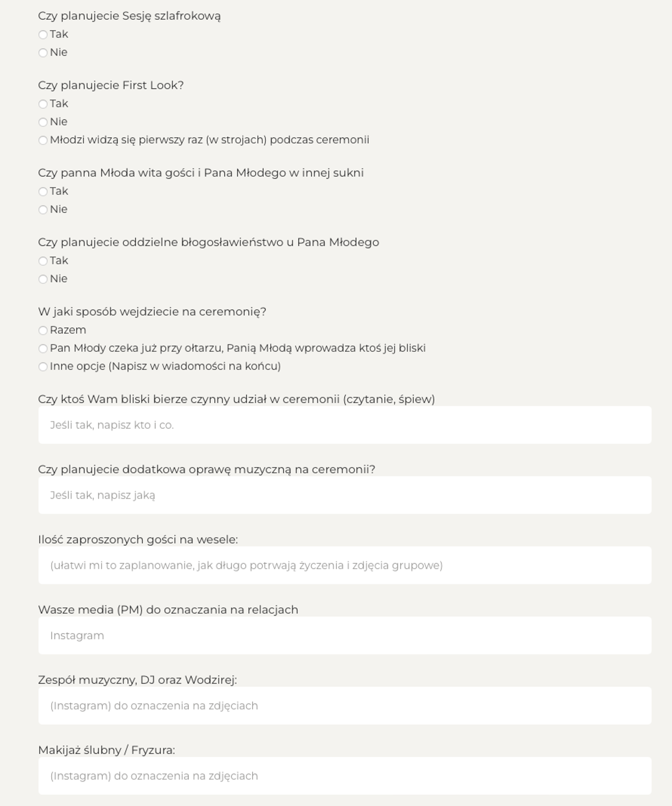Choose Razem ceremony entrance option
Viewport: 672px width, 806px height.
click(x=43, y=330)
